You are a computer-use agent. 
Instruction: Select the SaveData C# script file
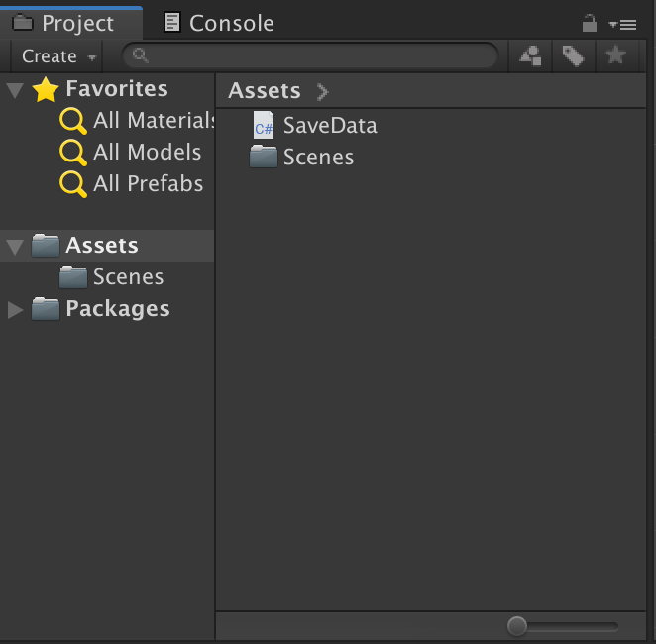point(315,125)
